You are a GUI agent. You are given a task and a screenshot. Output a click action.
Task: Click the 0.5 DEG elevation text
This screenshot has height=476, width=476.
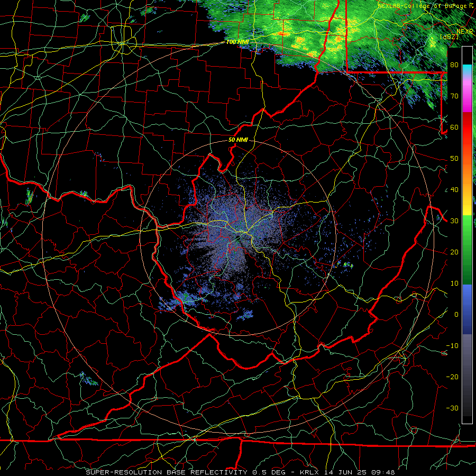[x=269, y=472]
